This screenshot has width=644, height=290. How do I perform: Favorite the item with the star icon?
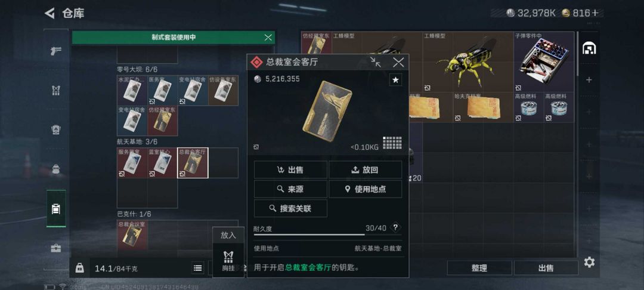coord(395,80)
